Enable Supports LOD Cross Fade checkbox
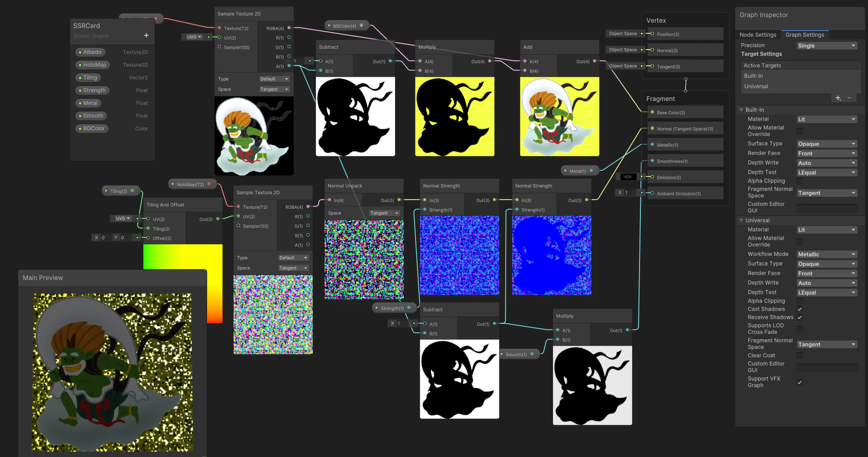This screenshot has height=457, width=868. coord(800,329)
